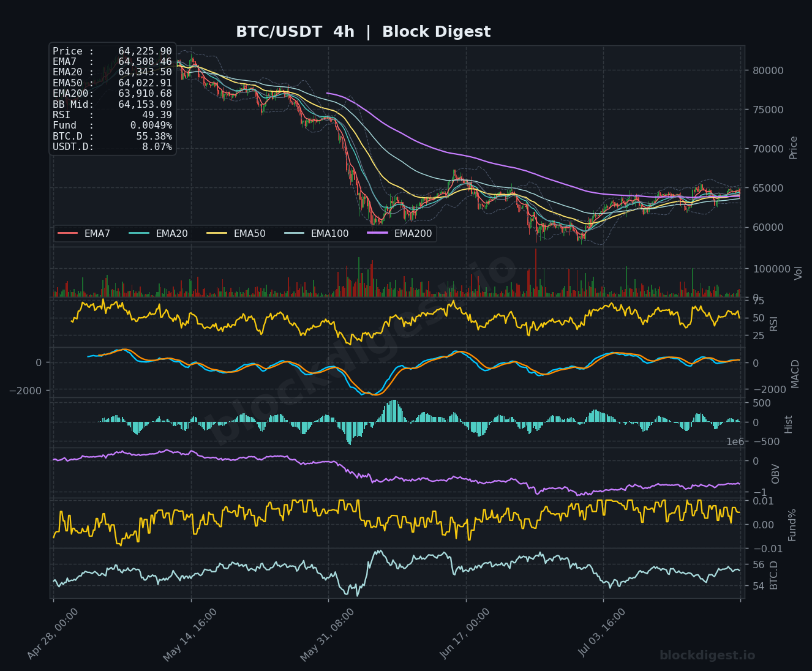Click the 75000 price axis tick

click(767, 110)
